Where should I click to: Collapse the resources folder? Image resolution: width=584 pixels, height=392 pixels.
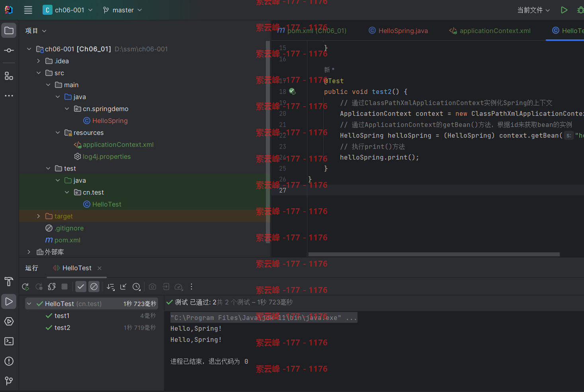click(x=58, y=133)
